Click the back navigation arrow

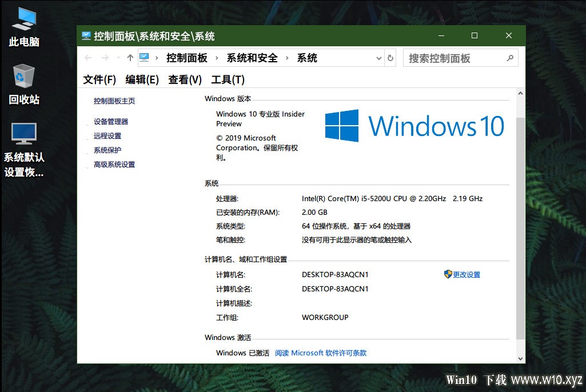[88, 58]
